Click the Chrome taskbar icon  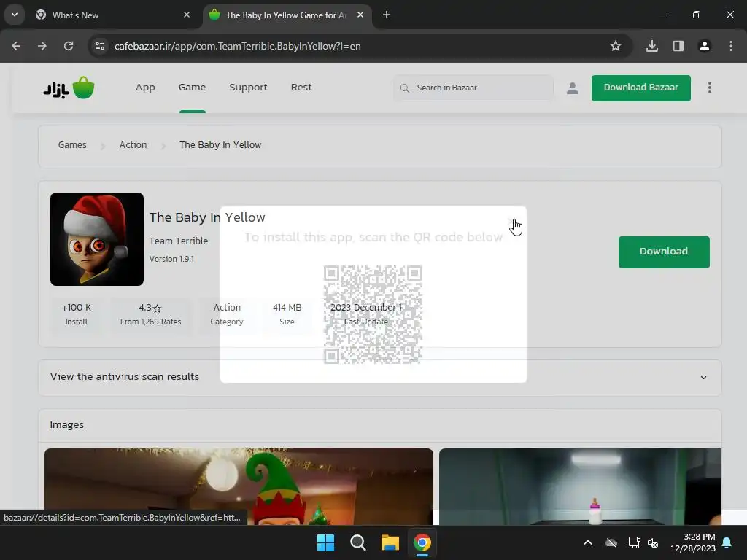[x=422, y=542]
